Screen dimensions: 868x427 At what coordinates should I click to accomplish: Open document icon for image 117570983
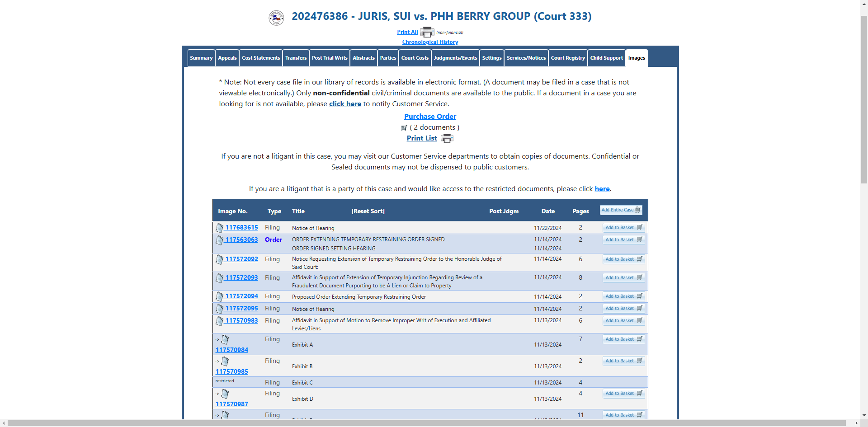tap(220, 321)
